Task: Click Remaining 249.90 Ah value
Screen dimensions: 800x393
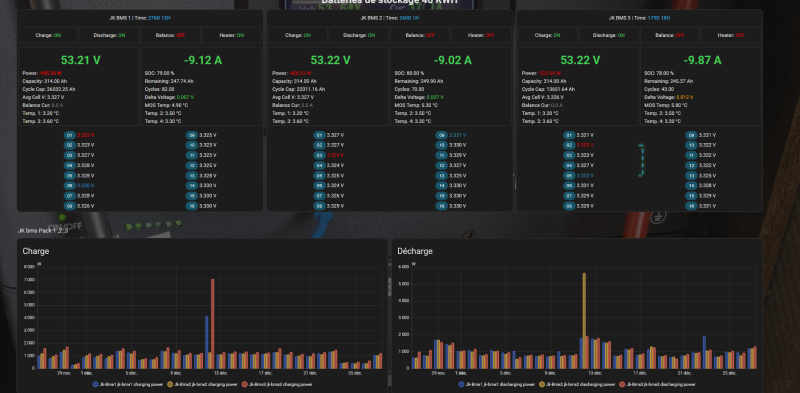Action: point(418,81)
